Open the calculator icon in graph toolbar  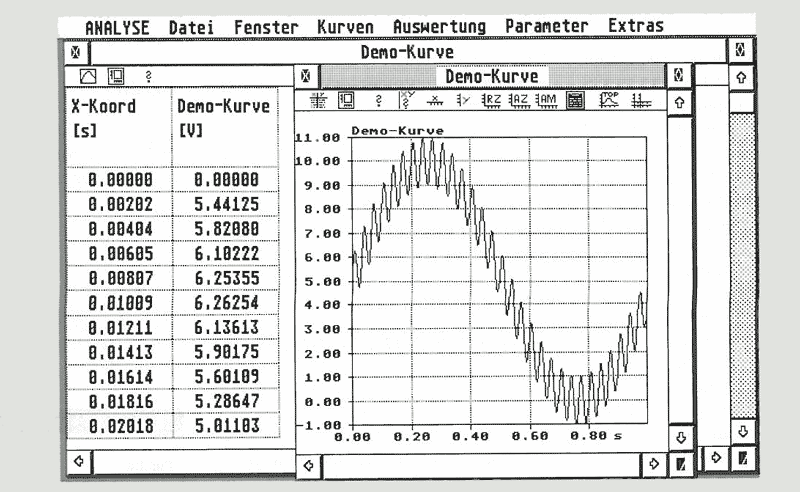pyautogui.click(x=575, y=100)
